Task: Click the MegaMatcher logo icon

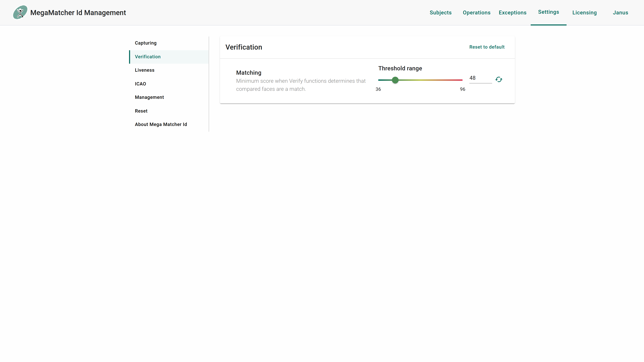Action: 20,12
